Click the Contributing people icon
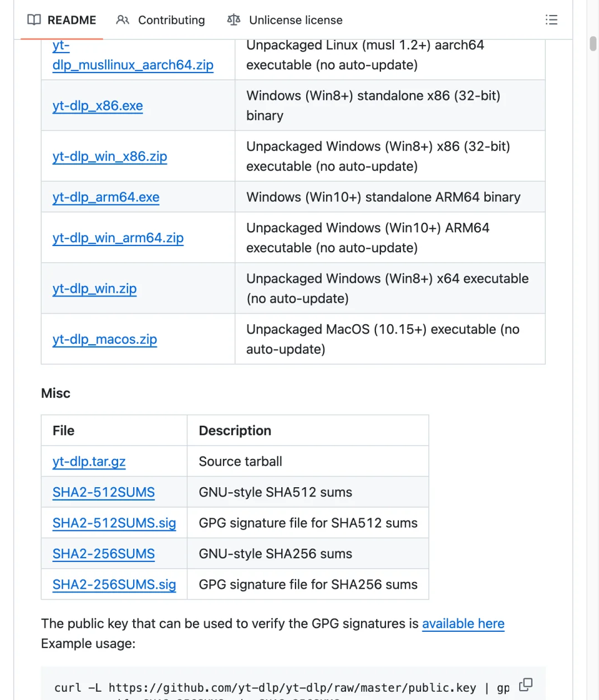Image resolution: width=599 pixels, height=700 pixels. (123, 20)
